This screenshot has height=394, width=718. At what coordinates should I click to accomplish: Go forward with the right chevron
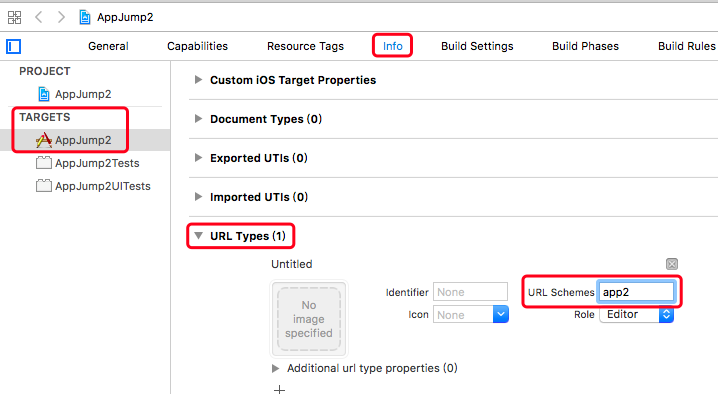[x=61, y=17]
